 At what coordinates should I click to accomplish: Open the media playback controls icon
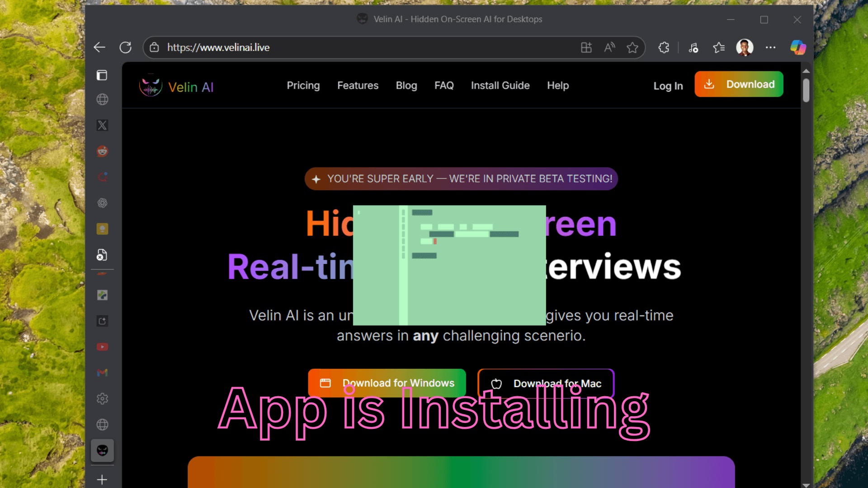click(x=693, y=47)
